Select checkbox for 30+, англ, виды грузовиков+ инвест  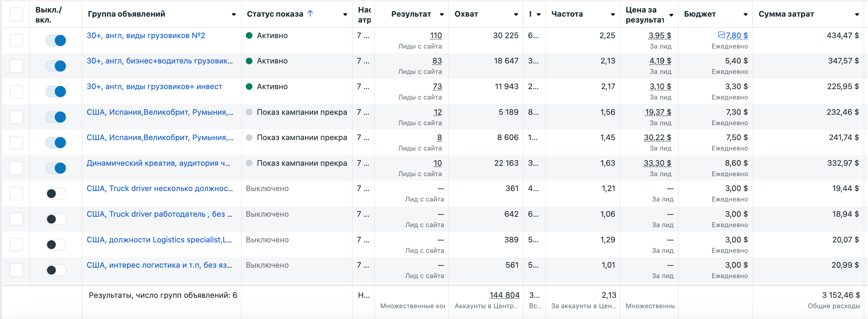16,92
